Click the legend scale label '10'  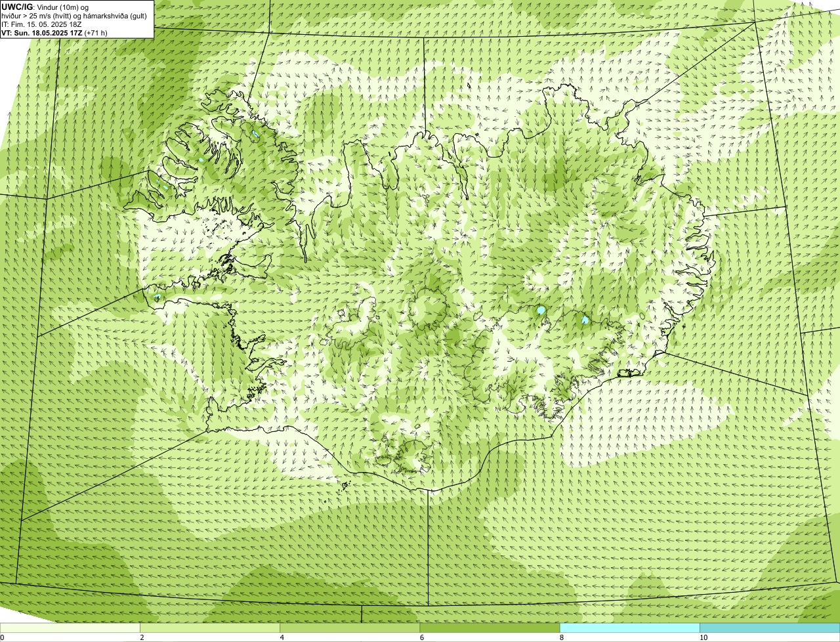703,637
